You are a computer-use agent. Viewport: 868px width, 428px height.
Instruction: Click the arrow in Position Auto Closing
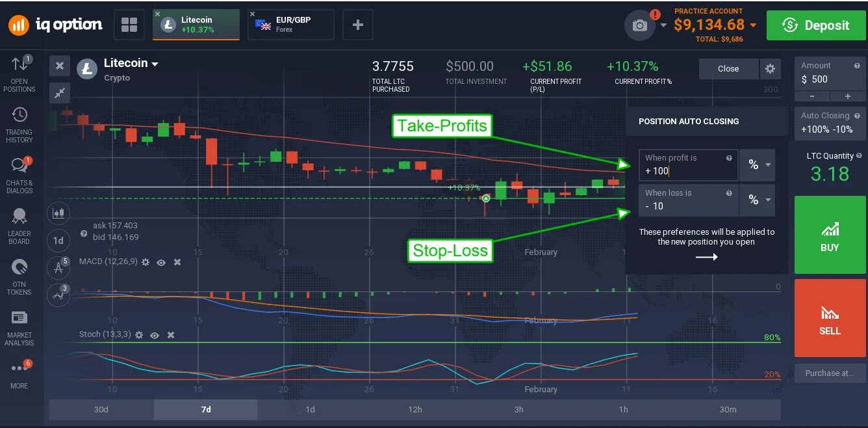[707, 257]
